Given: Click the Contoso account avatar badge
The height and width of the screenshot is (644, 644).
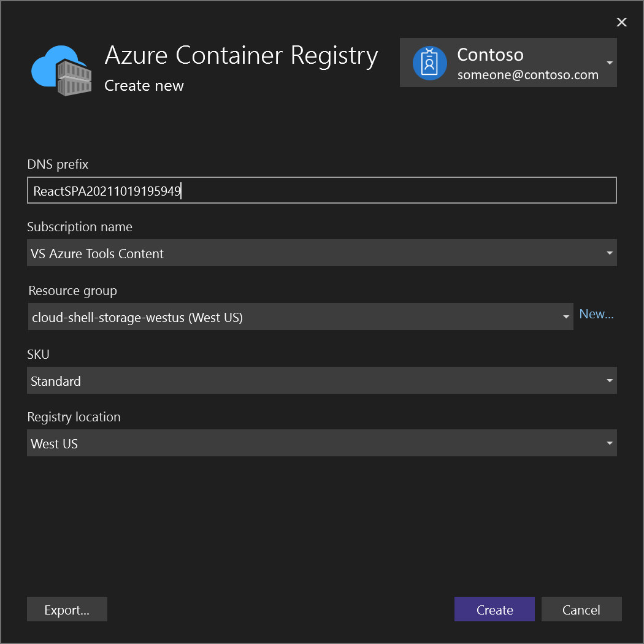Looking at the screenshot, I should pyautogui.click(x=430, y=63).
